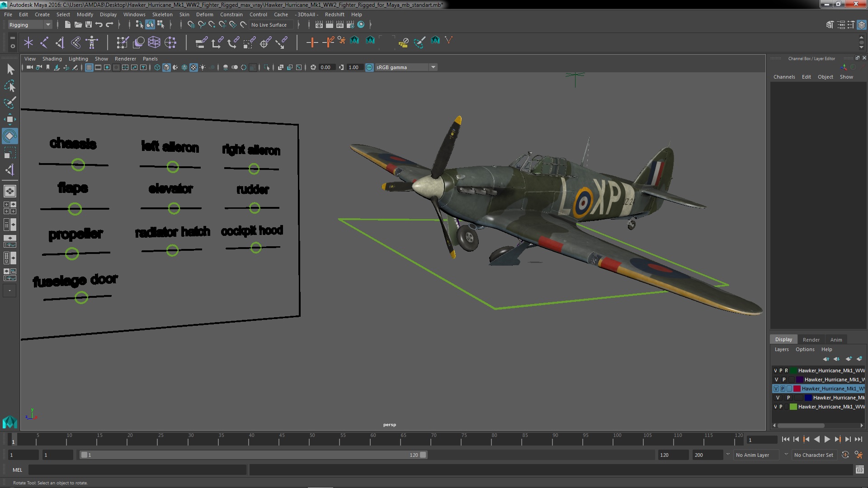The width and height of the screenshot is (868, 488).
Task: Toggle use all lights in viewport
Action: coord(203,67)
